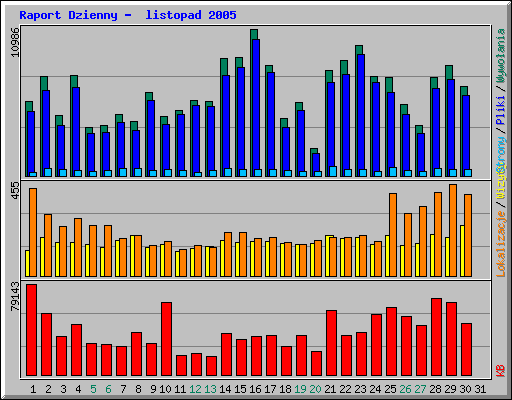The image size is (512, 400).
Task: Click the top axis value '10986'
Action: 15,42
